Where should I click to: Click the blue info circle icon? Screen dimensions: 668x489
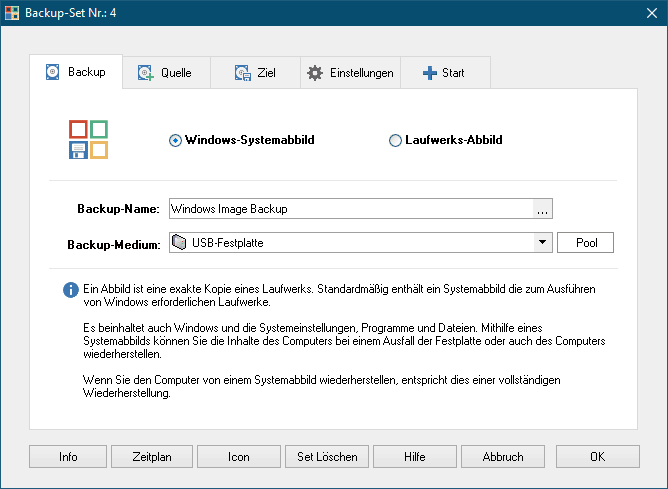[x=71, y=290]
